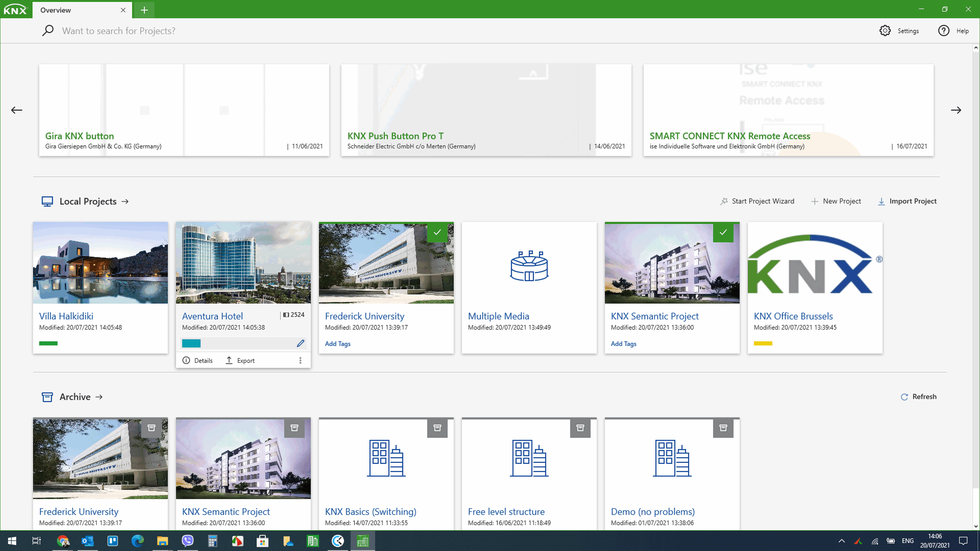Click the vertical scrollbar down arrow
This screenshot has height=551, width=980.
(976, 526)
